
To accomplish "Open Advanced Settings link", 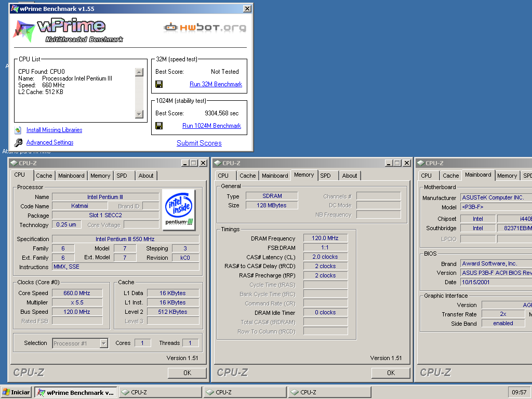I will click(x=50, y=142).
